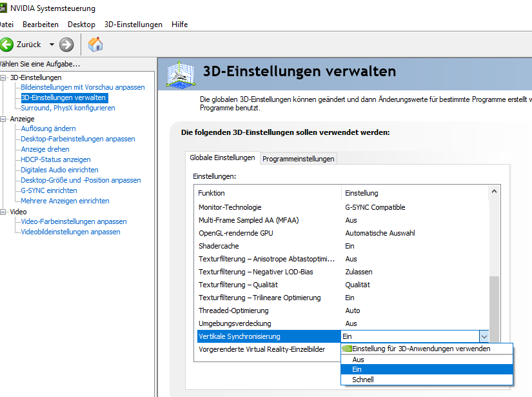The width and height of the screenshot is (532, 397).
Task: Open Videobildeinstellungen anpassen
Action: (70, 232)
